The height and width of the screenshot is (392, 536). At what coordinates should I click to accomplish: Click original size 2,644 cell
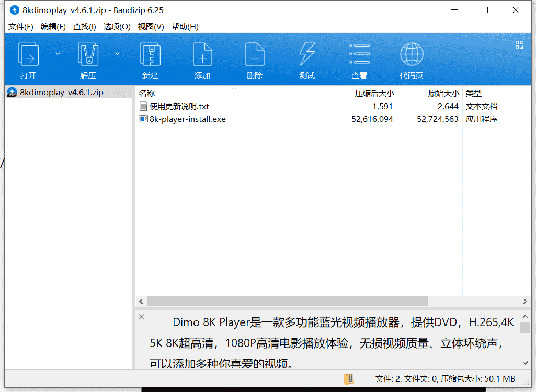point(448,107)
